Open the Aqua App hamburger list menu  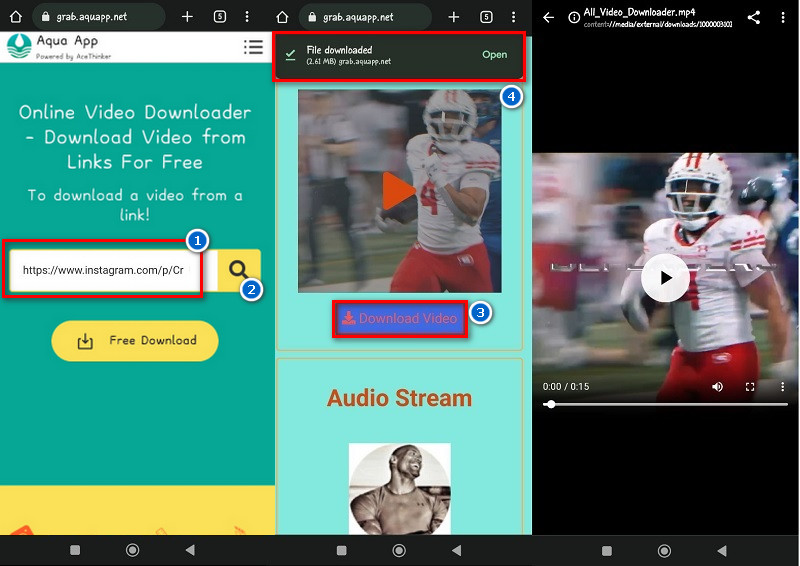pyautogui.click(x=253, y=47)
